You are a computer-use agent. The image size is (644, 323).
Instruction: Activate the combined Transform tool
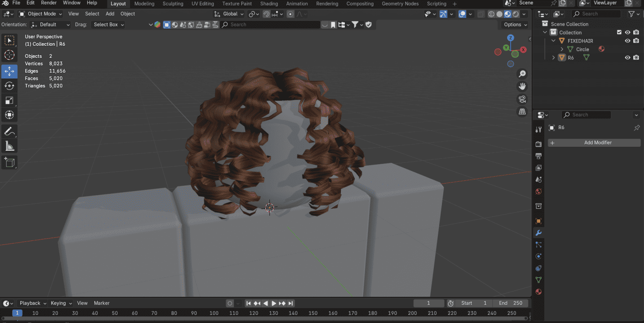[9, 115]
